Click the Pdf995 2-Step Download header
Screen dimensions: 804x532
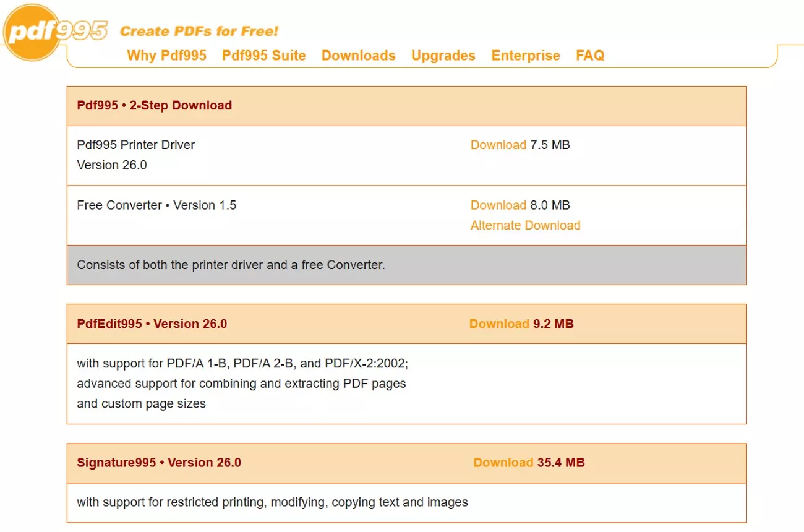(153, 105)
